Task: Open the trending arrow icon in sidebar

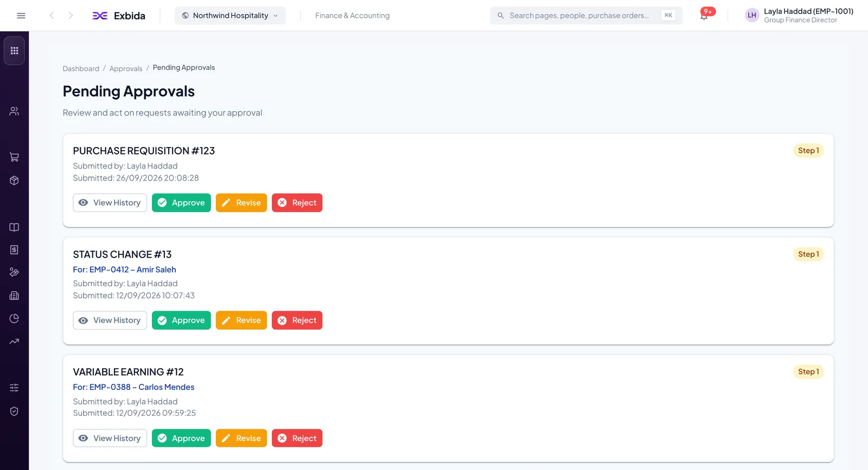Action: pyautogui.click(x=15, y=342)
